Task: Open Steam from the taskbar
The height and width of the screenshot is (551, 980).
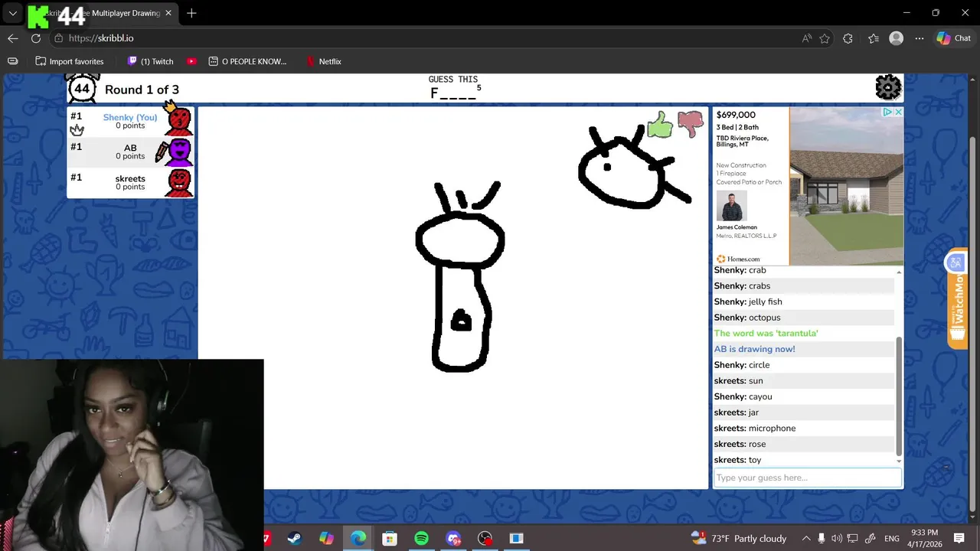Action: (x=294, y=539)
